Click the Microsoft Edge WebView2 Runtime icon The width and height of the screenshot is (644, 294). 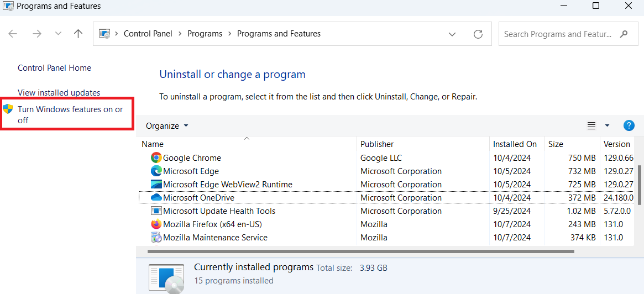click(156, 185)
